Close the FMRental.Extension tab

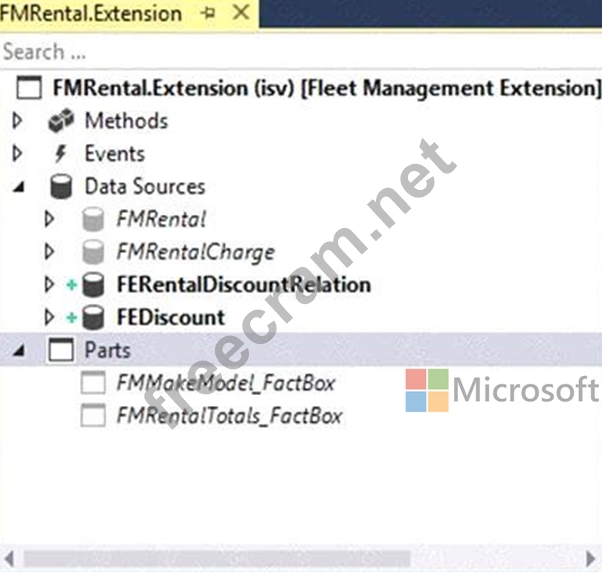(x=240, y=14)
